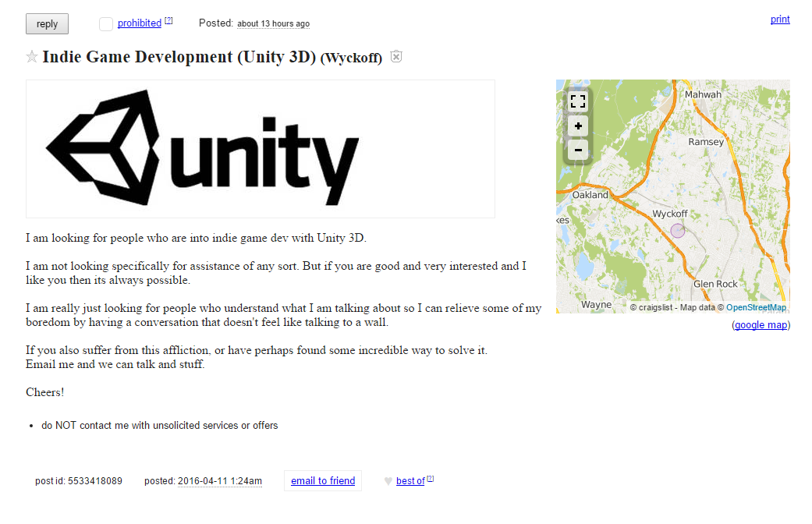Open the OpenStreetMap attribution link

click(x=756, y=307)
